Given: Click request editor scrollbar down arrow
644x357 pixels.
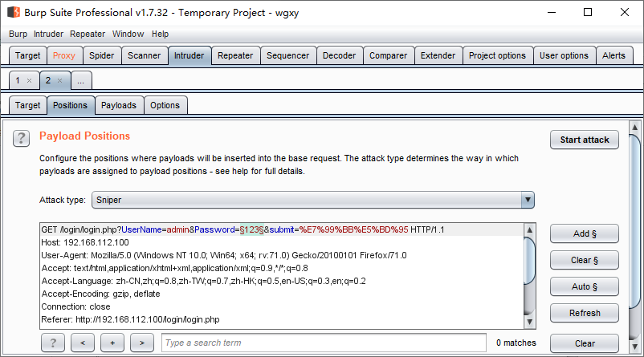Looking at the screenshot, I should pyautogui.click(x=529, y=322).
